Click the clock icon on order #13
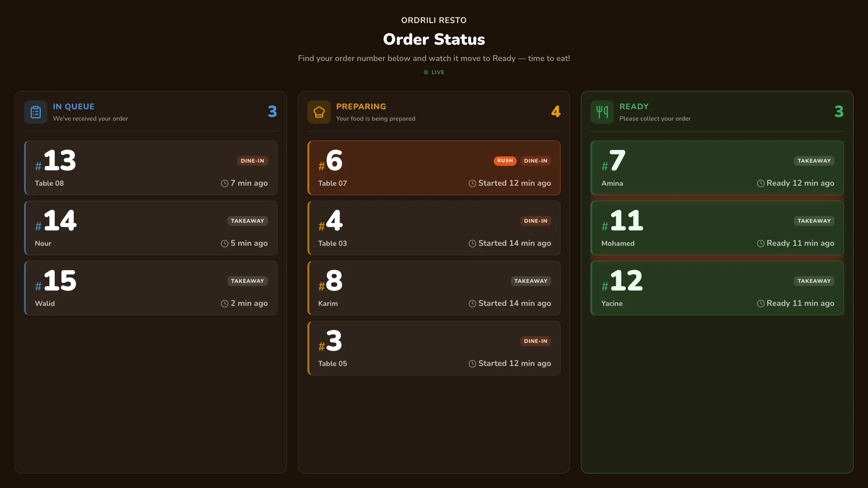This screenshot has width=868, height=488. (x=225, y=183)
